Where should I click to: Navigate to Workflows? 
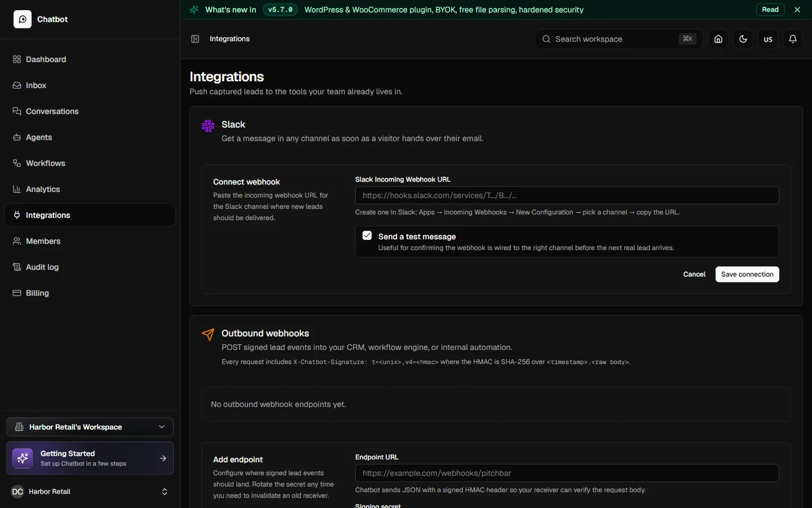(x=90, y=163)
